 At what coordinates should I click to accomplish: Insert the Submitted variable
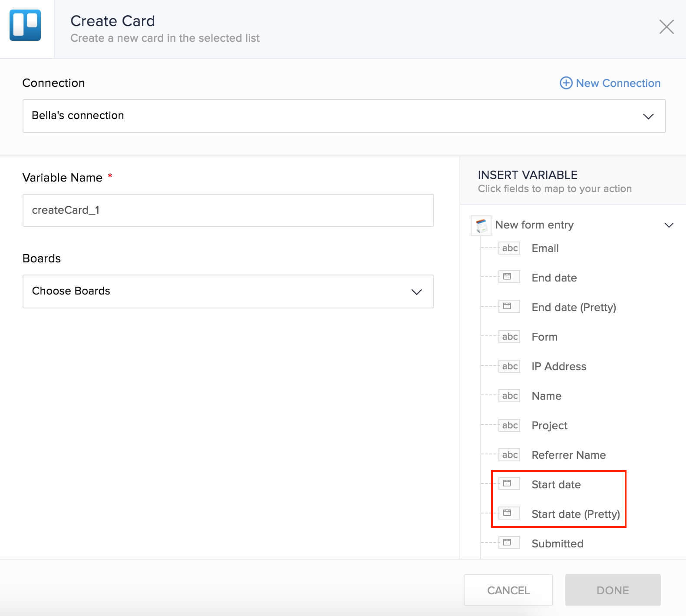(x=557, y=543)
